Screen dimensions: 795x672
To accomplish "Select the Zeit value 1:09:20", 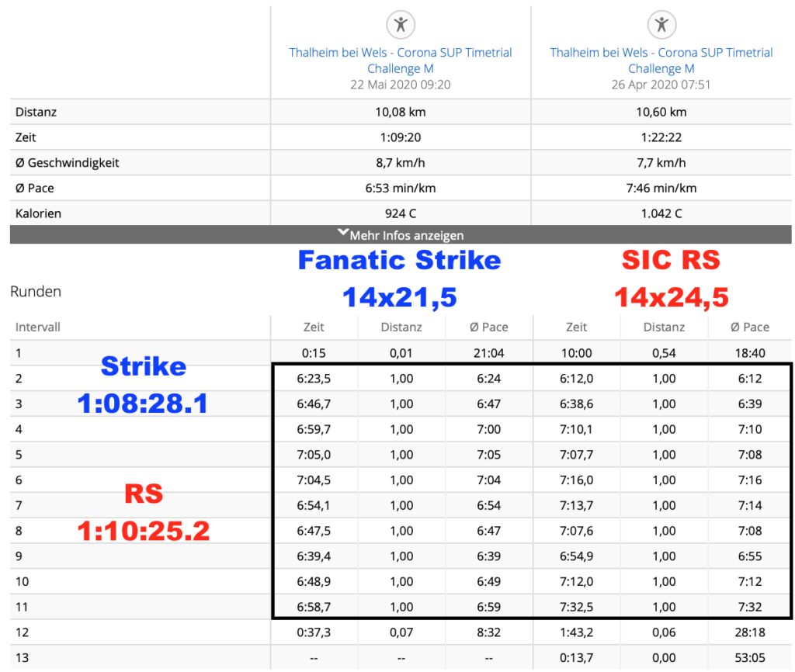I will pos(401,137).
